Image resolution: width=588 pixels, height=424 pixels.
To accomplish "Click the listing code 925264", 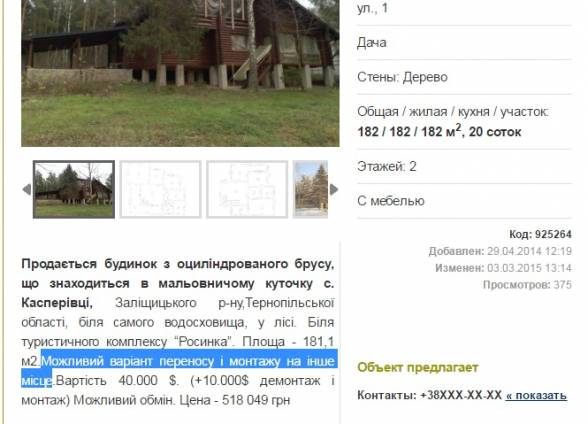I will pyautogui.click(x=540, y=234).
